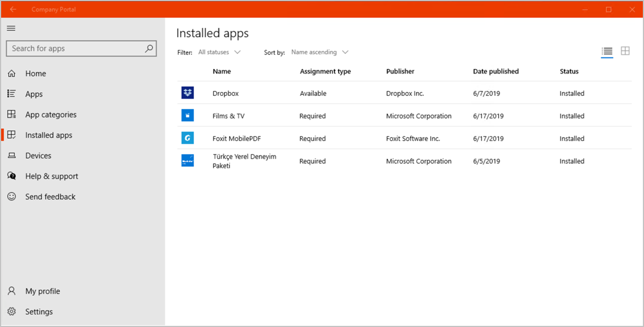Click the Help & support chat icon
644x327 pixels.
(x=12, y=176)
